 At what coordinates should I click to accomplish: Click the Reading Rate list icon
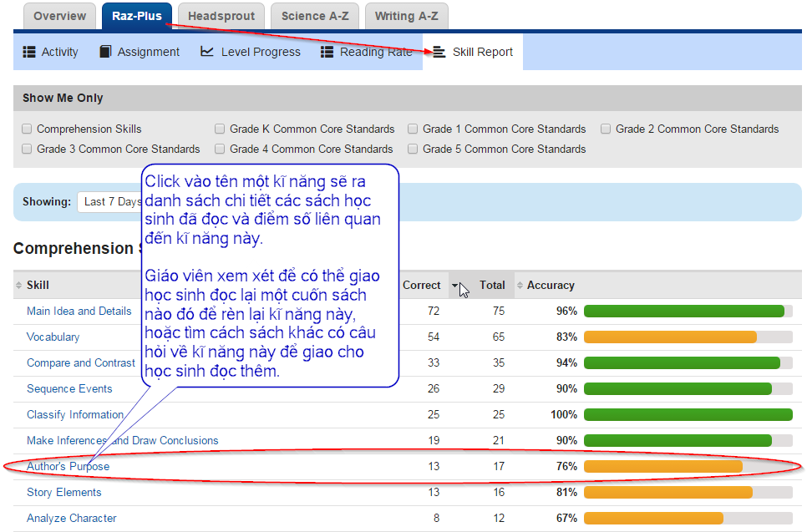(327, 52)
